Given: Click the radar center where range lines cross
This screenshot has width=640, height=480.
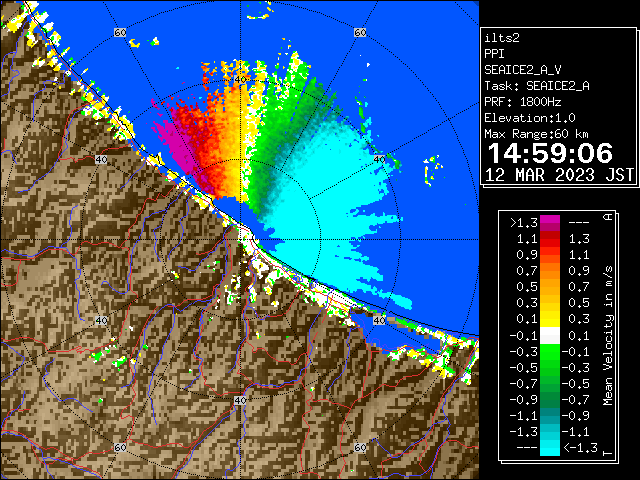Looking at the screenshot, I should (240, 240).
